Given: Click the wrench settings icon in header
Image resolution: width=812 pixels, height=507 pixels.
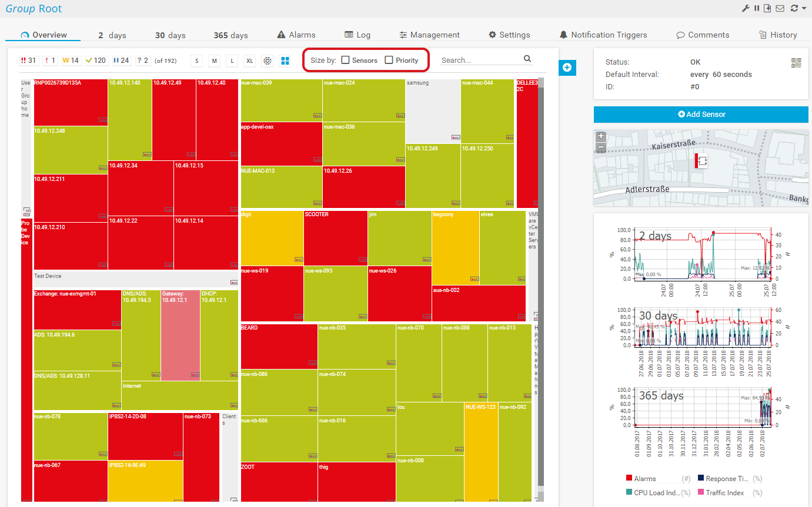Looking at the screenshot, I should pyautogui.click(x=746, y=8).
